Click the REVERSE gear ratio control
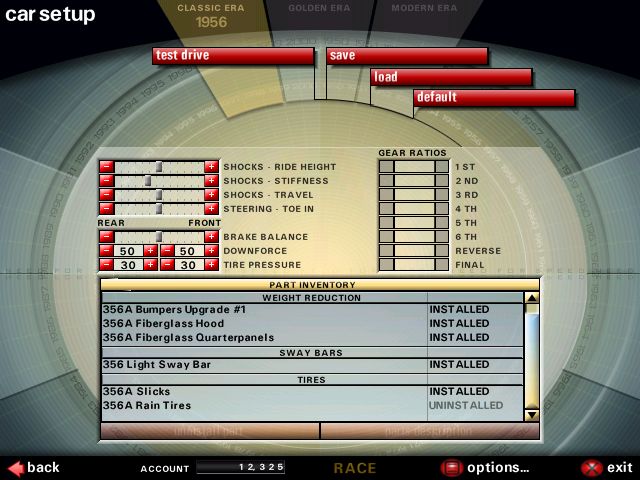640x480 pixels. pos(414,251)
